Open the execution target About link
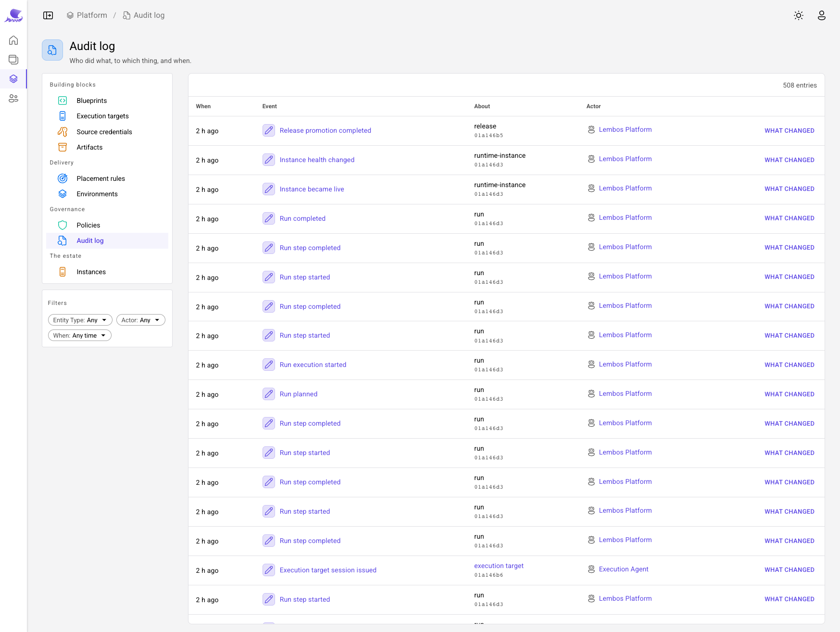The height and width of the screenshot is (632, 840). [x=499, y=566]
